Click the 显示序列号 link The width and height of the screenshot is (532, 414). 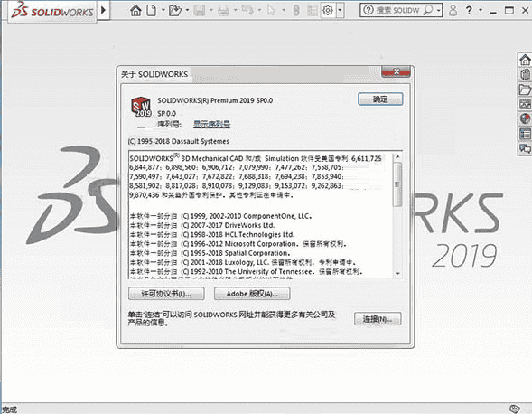[x=211, y=125]
